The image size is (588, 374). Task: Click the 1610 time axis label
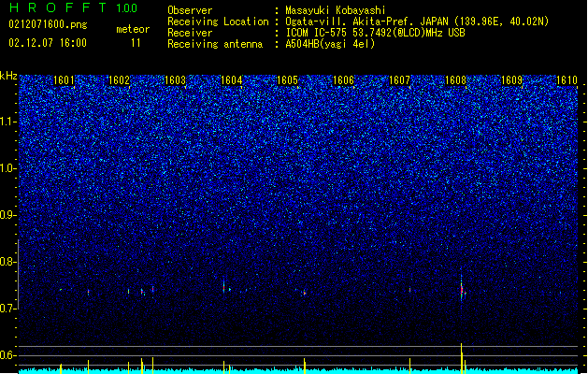(x=566, y=80)
